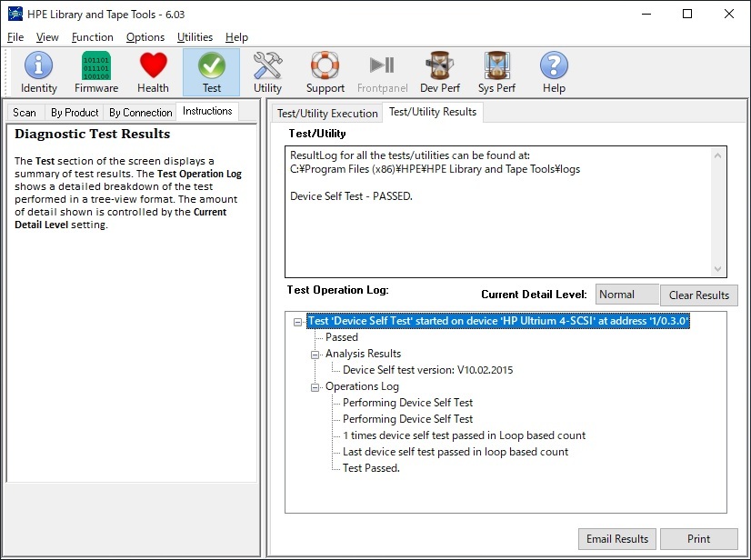Click scroll-up arrow in Test/Utility box

point(717,155)
